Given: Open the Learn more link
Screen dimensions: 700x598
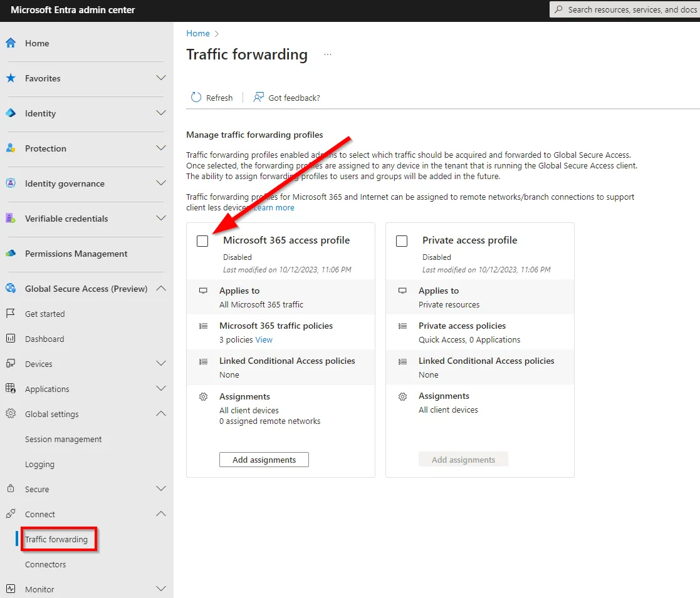Looking at the screenshot, I should point(274,208).
